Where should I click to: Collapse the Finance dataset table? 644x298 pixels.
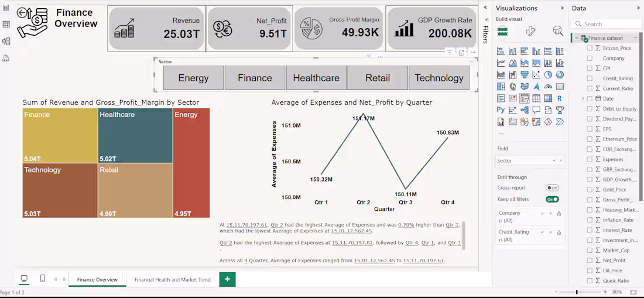(577, 38)
